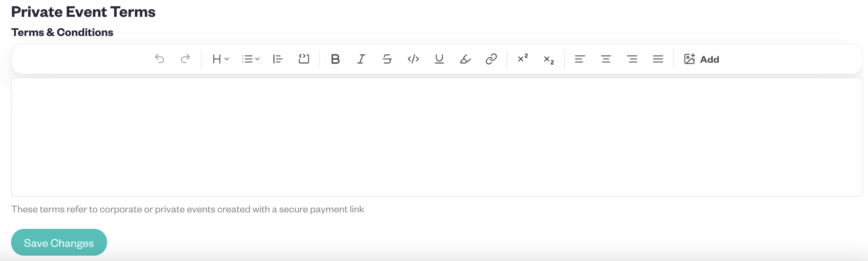Insert a hyperlink

491,59
